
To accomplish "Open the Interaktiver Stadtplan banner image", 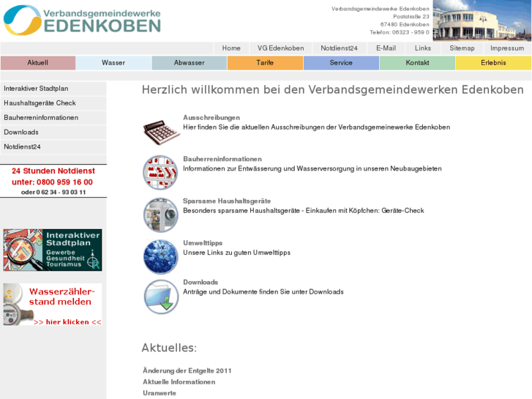I will [x=53, y=250].
